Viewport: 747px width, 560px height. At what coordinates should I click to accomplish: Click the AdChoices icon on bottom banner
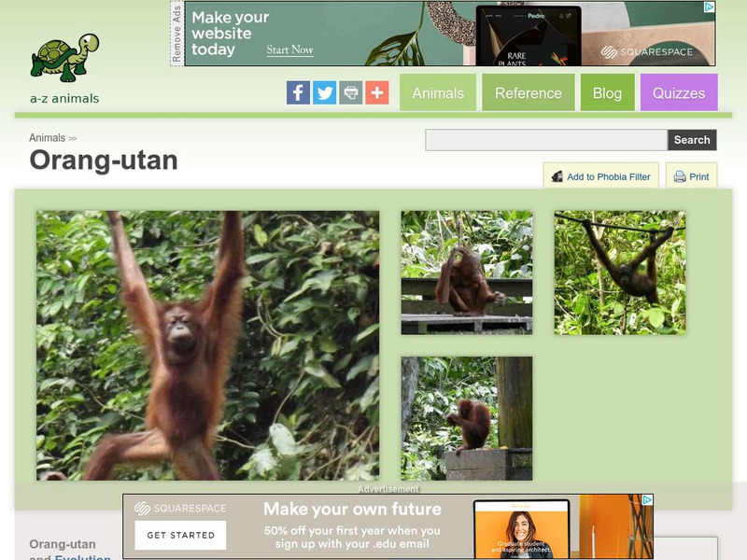[x=647, y=500]
